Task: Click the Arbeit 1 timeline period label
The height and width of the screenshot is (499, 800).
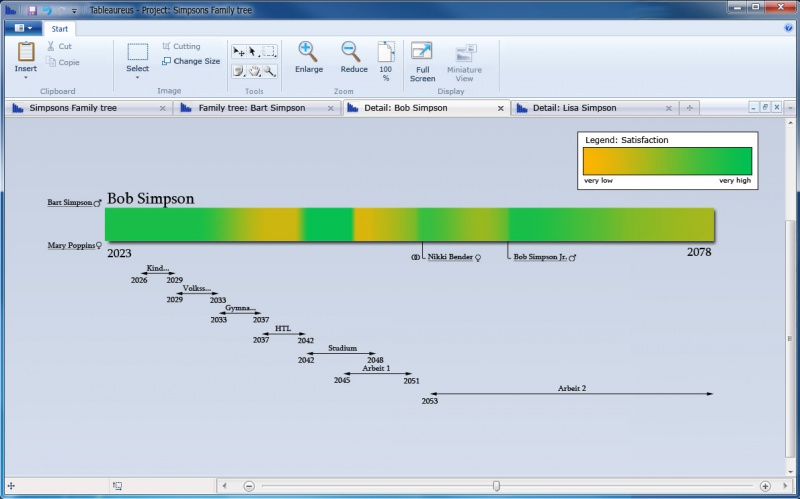Action: coord(376,368)
